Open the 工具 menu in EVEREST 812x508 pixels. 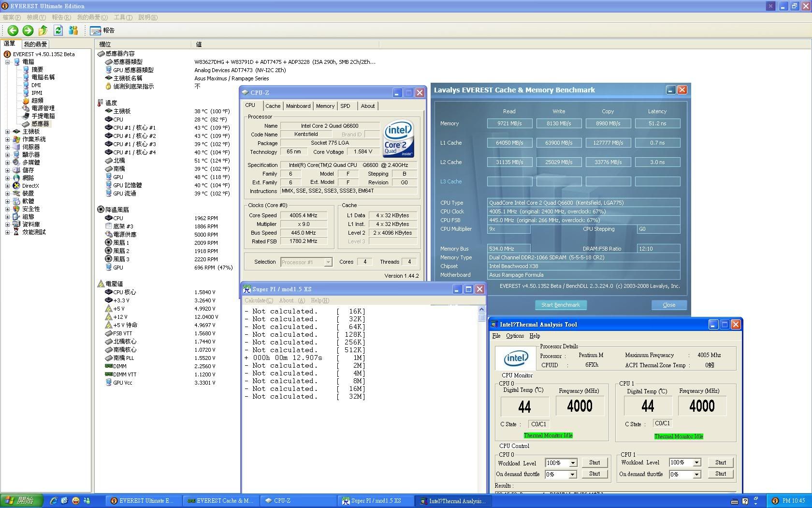123,17
